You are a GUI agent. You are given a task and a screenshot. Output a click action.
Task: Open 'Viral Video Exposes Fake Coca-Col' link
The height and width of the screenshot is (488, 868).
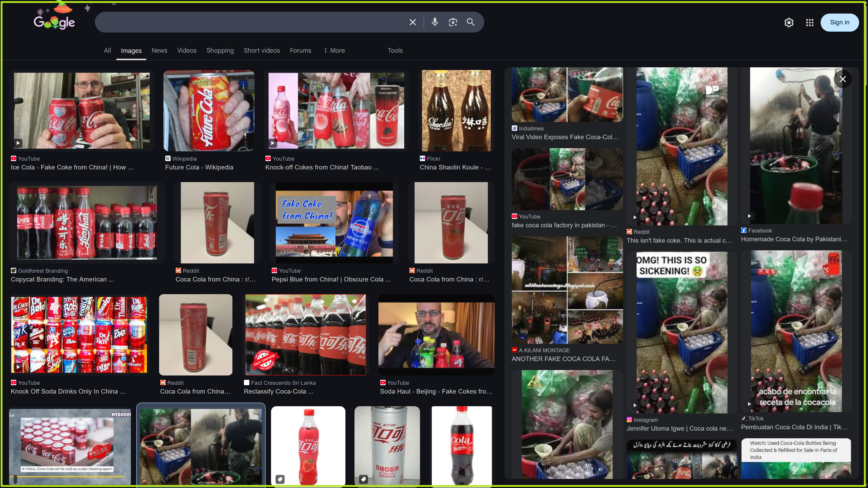pos(565,137)
